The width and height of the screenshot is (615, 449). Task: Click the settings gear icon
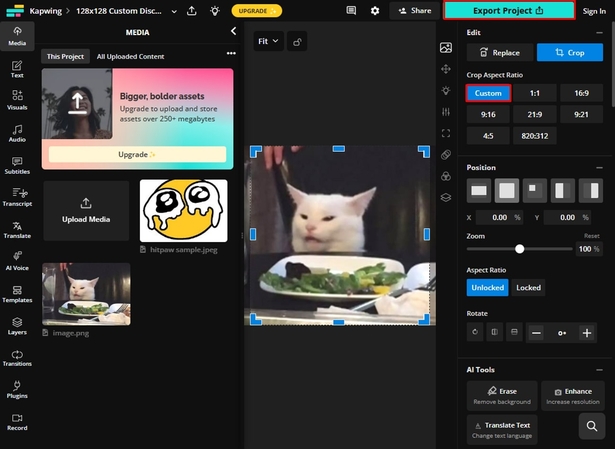coord(375,11)
